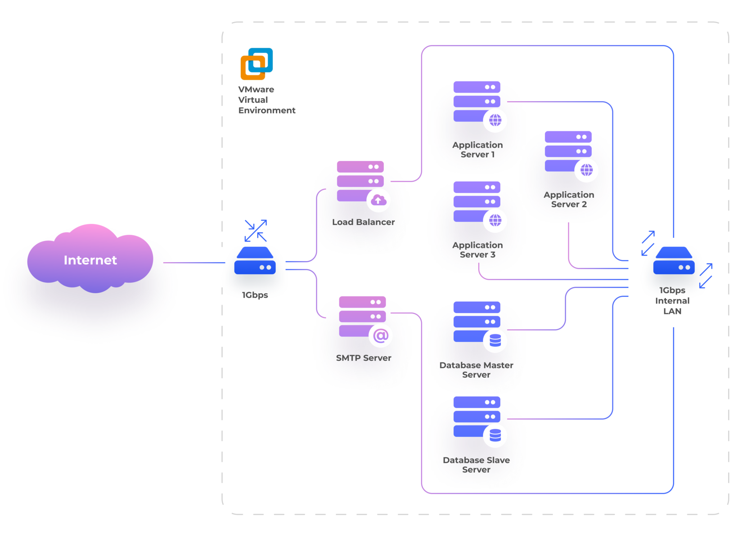Click the crossing arrows above 1Gbps router
This screenshot has width=756, height=537.
(256, 231)
